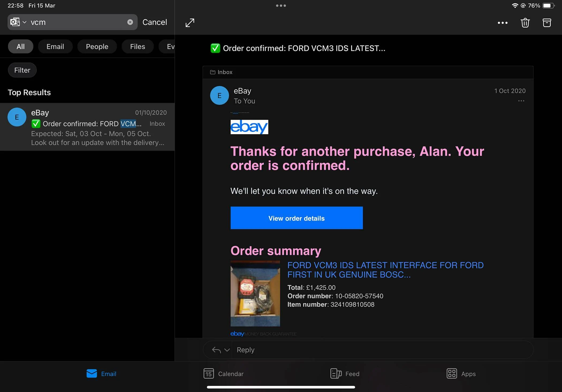This screenshot has height=392, width=562.
Task: Tap the 'To You' recipient line
Action: [244, 101]
